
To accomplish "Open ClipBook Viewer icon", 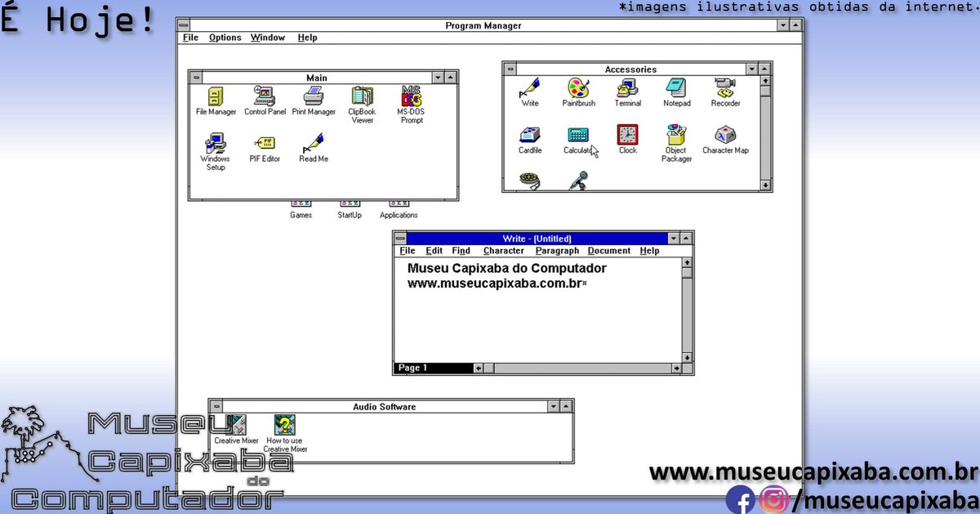I will [x=362, y=105].
